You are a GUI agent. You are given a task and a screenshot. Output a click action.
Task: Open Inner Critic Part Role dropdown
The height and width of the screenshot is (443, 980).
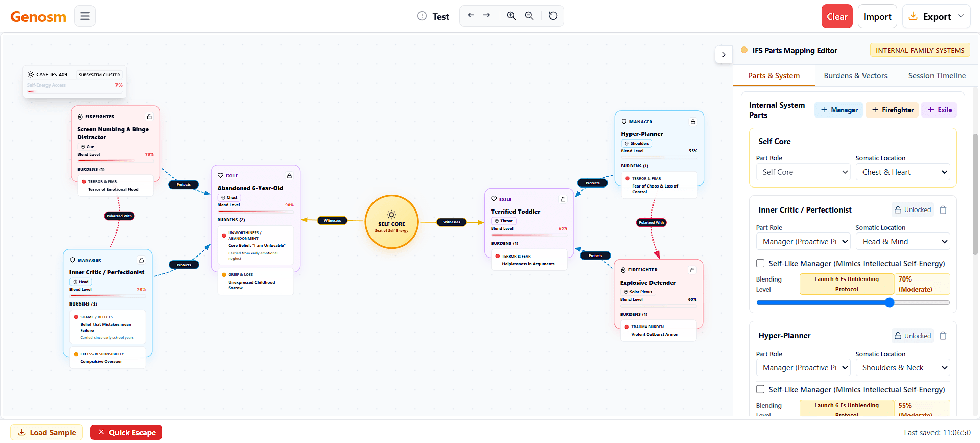tap(803, 242)
